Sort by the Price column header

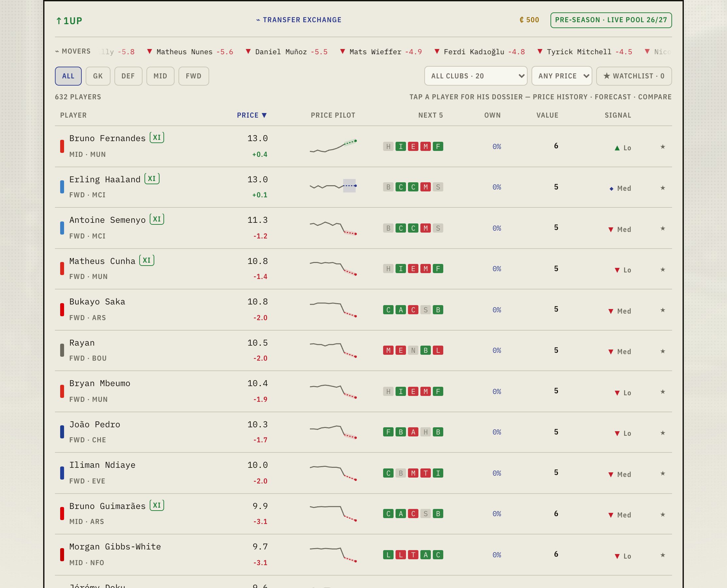252,115
